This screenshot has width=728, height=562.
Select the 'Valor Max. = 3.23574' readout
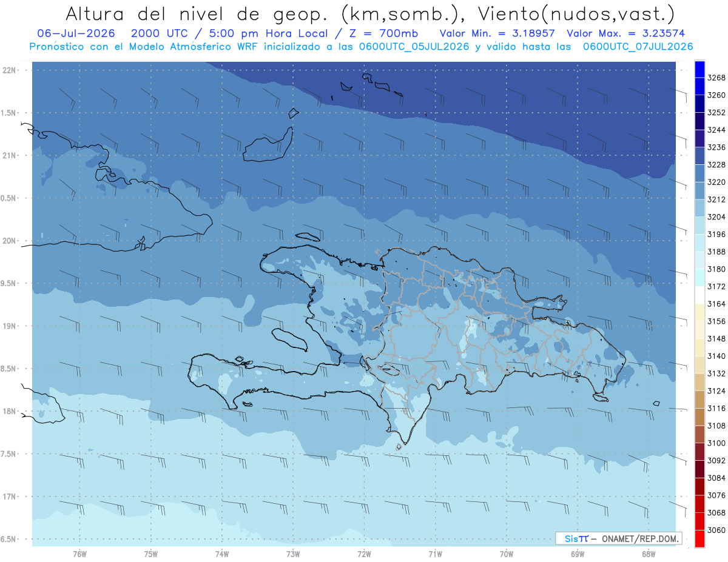point(627,33)
